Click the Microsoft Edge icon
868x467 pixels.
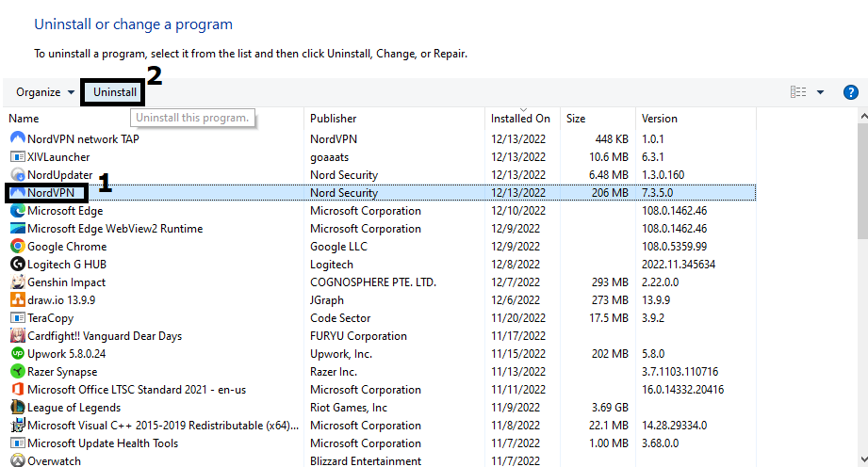(x=18, y=210)
